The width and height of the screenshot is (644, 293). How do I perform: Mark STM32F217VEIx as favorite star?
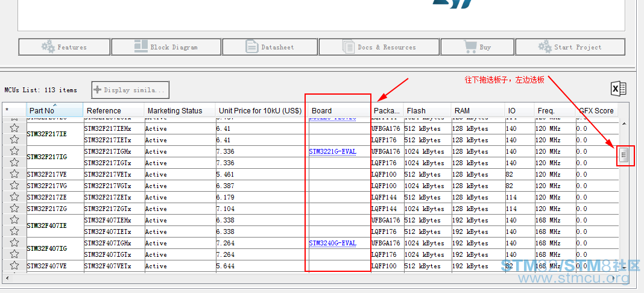tap(14, 174)
